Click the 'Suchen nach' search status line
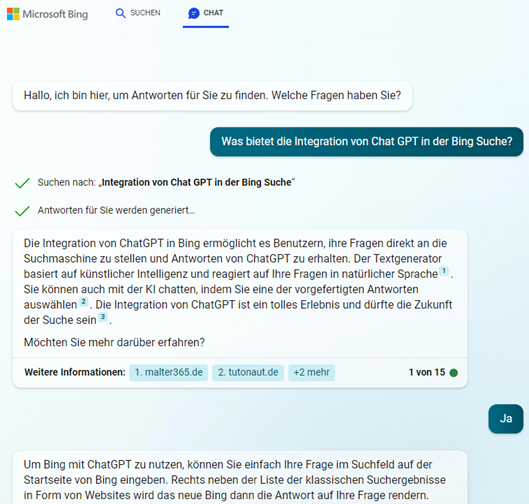Viewport: 529px width, 504px height. pos(166,183)
